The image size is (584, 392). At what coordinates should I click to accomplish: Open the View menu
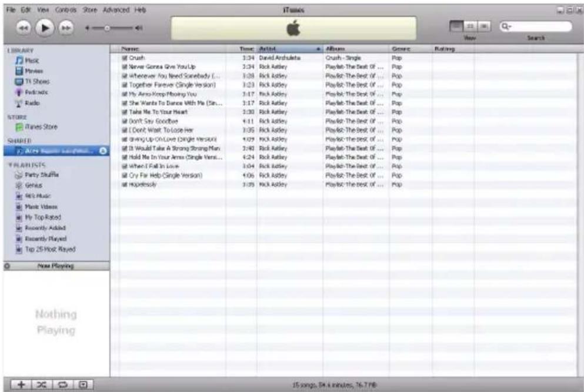[x=43, y=9]
